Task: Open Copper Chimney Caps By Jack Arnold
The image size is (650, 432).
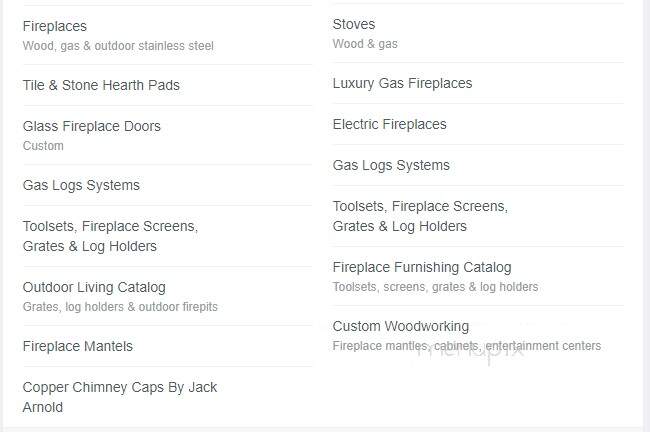Action: [120, 397]
